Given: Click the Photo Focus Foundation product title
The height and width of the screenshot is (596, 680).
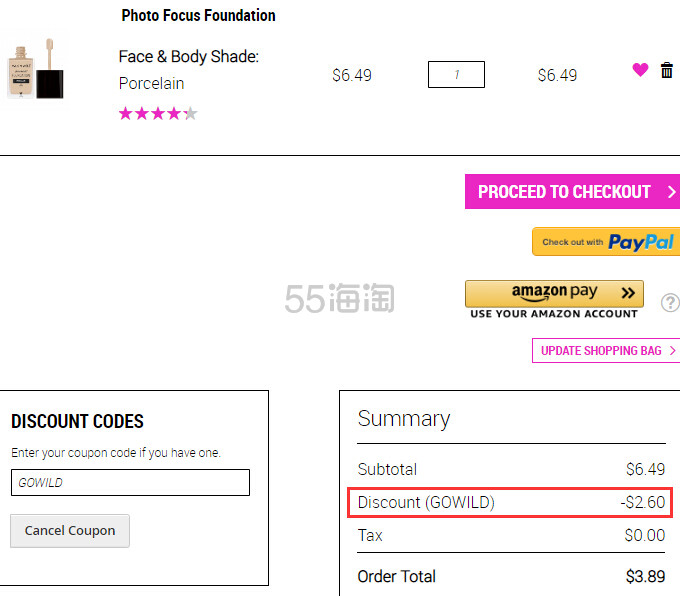Looking at the screenshot, I should click(198, 15).
